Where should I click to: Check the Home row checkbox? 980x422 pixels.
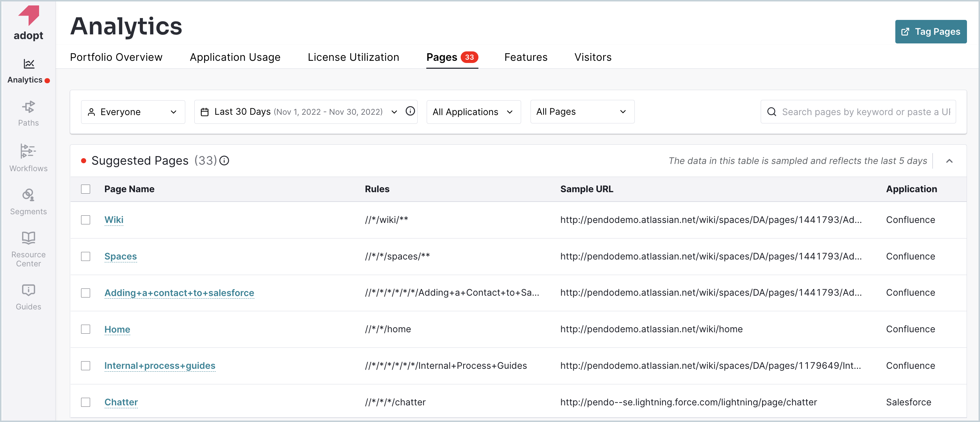click(86, 329)
